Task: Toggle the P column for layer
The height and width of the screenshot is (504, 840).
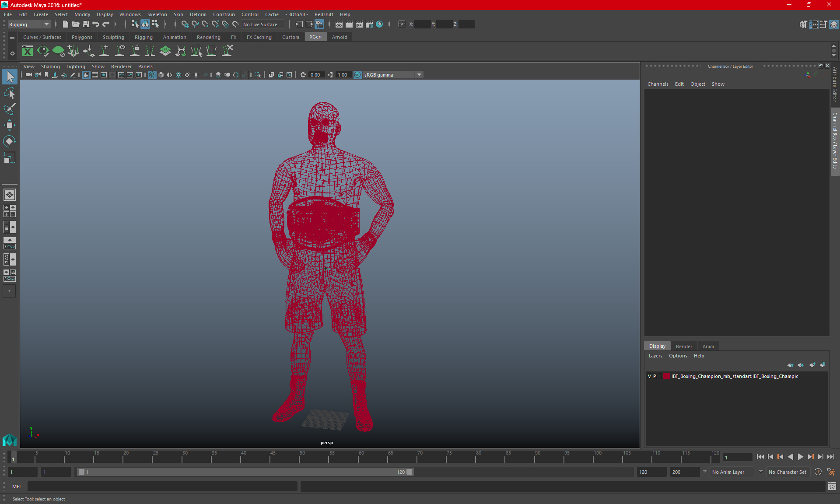Action: coord(654,376)
